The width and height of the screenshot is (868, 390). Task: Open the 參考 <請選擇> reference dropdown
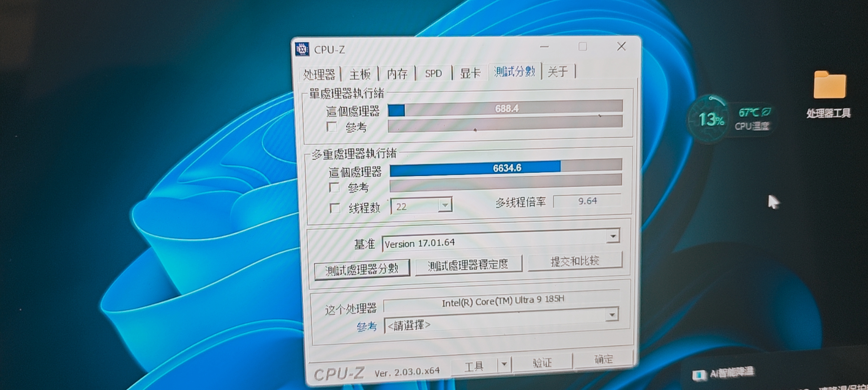pyautogui.click(x=612, y=315)
